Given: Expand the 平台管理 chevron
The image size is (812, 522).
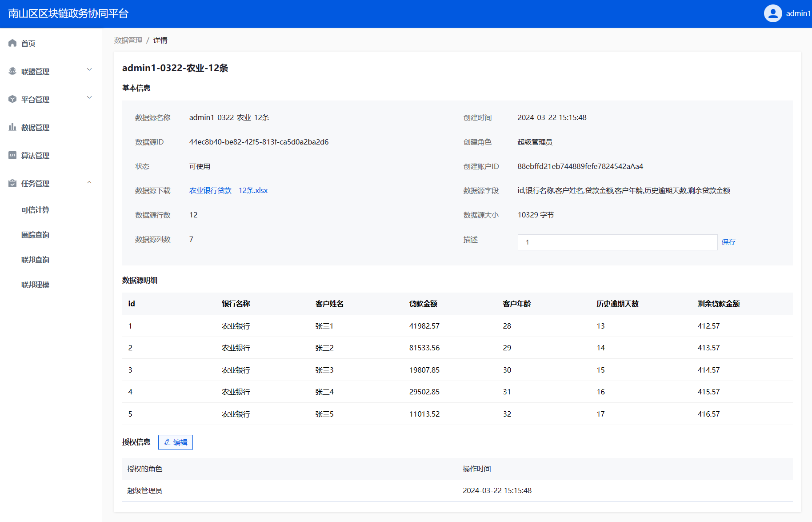Looking at the screenshot, I should coord(89,98).
